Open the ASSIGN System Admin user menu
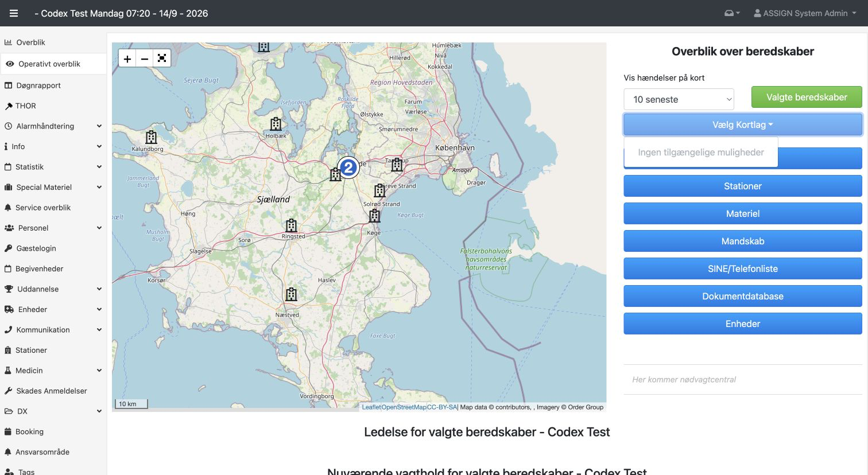The image size is (868, 475). click(x=805, y=13)
